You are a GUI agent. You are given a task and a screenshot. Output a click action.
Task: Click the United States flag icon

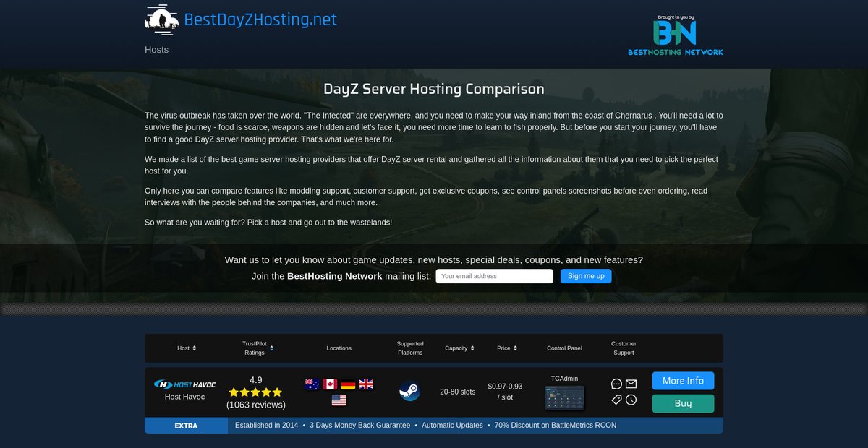(x=339, y=400)
